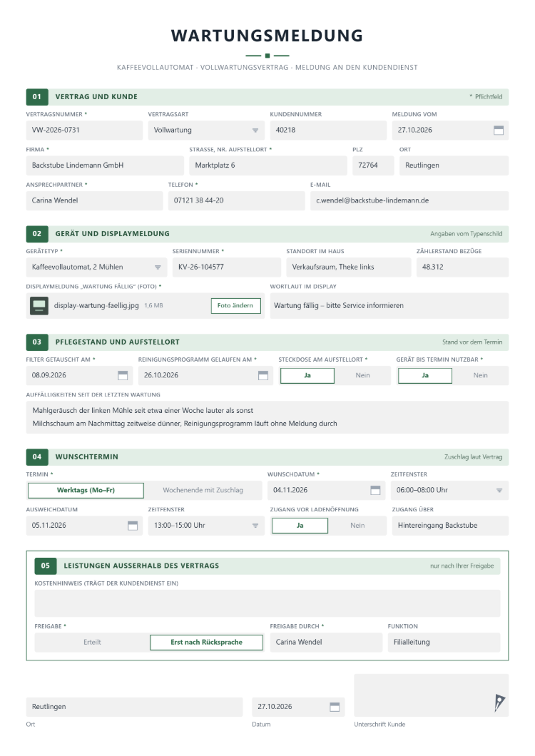This screenshot has width=535, height=756.
Task: Open calendar icon for Reinigungsprogramm gelaufen am
Action: 263,375
